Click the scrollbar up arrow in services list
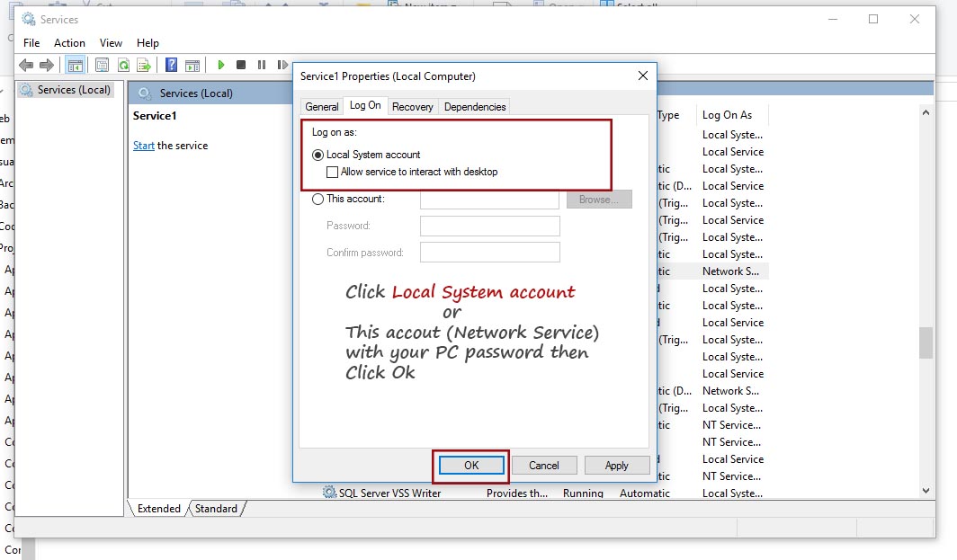 [926, 112]
